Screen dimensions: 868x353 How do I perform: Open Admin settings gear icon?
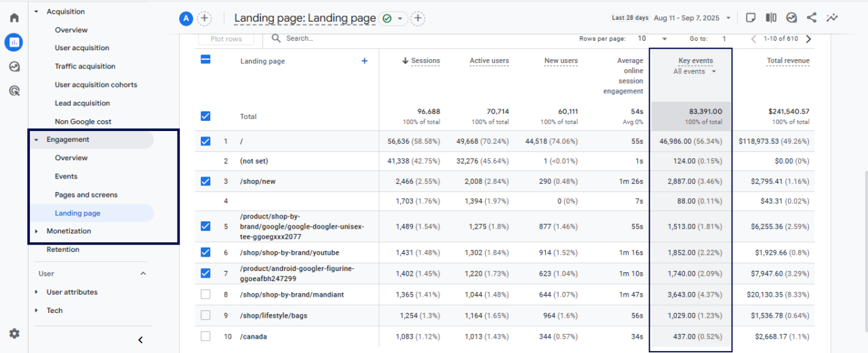[x=14, y=333]
